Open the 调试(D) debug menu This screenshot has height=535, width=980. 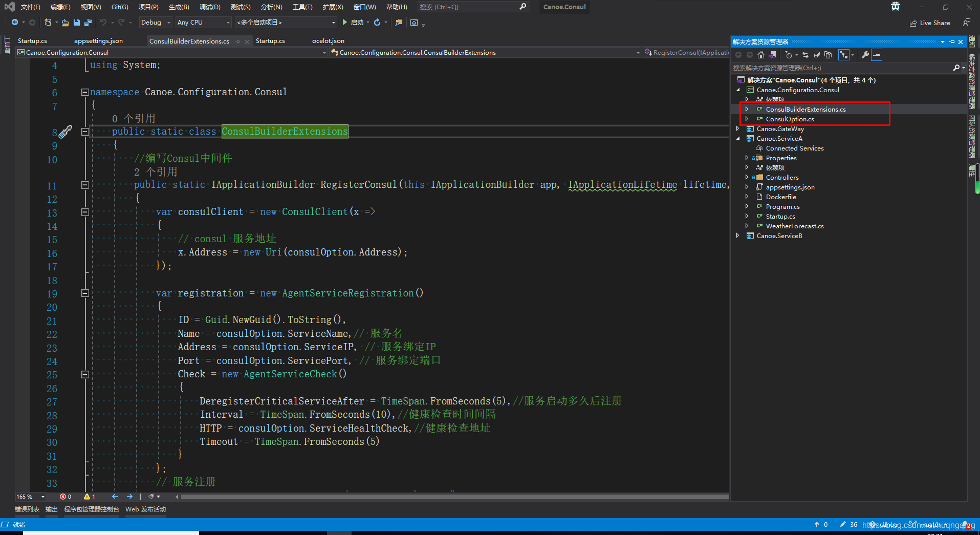(x=210, y=7)
